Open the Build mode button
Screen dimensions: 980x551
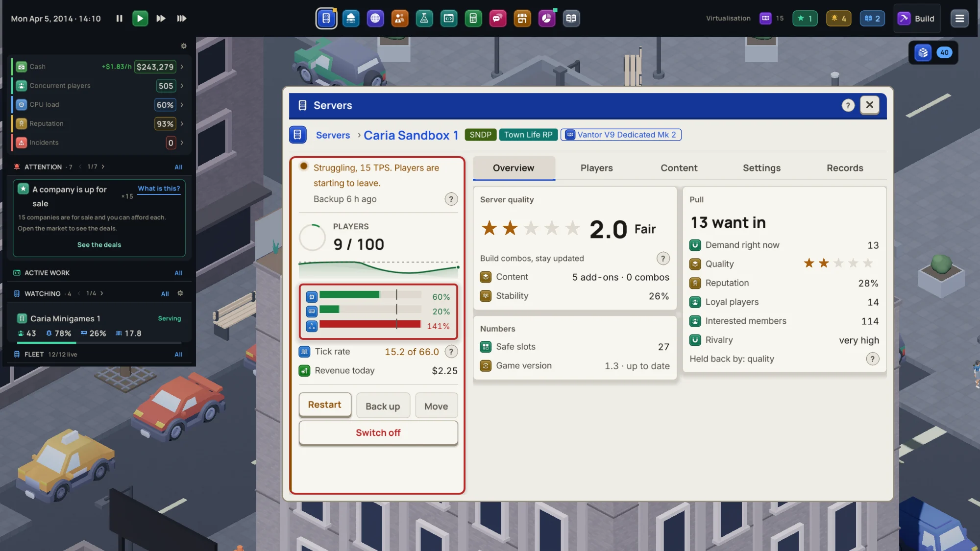point(917,19)
